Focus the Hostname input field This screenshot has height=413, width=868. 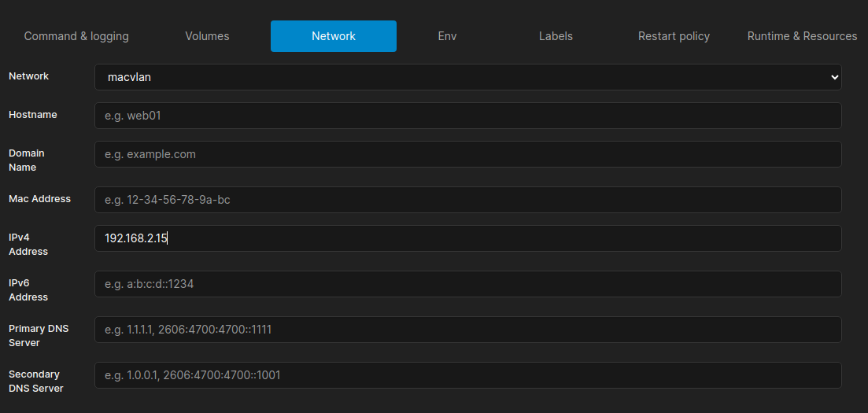click(467, 116)
